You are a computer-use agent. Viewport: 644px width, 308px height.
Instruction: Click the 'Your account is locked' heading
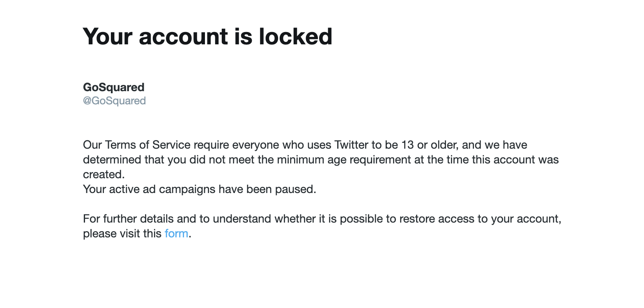207,36
